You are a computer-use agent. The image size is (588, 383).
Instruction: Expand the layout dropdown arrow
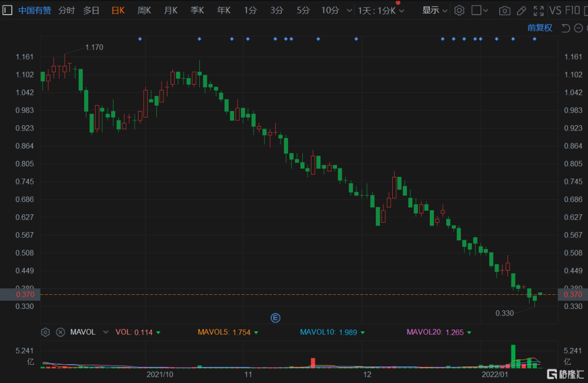coord(486,11)
